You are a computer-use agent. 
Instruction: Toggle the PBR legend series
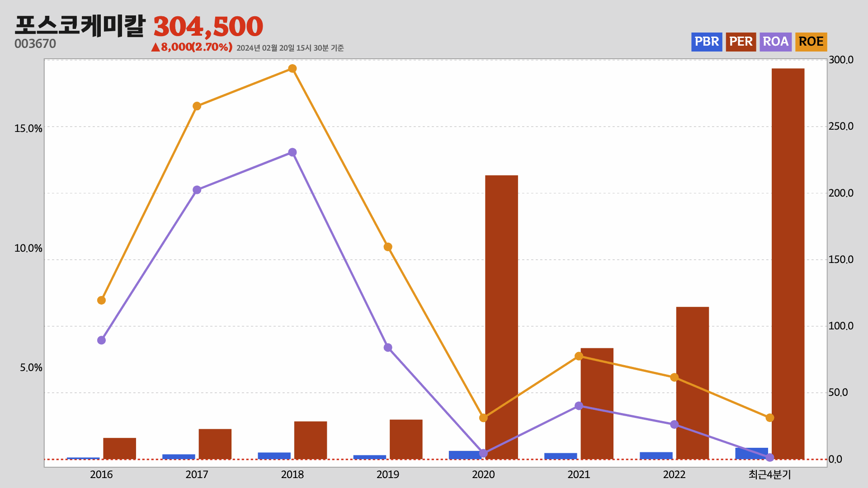click(707, 42)
